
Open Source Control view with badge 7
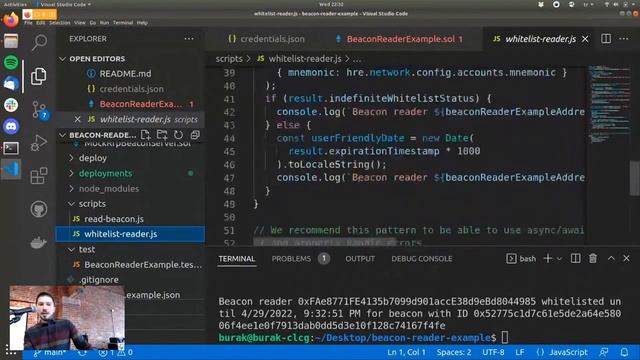point(40,110)
